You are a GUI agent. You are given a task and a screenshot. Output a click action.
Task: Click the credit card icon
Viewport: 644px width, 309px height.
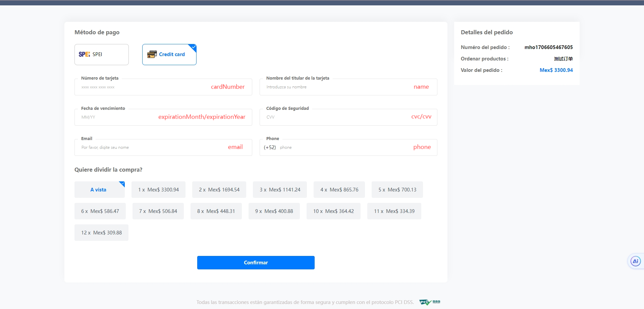[152, 54]
